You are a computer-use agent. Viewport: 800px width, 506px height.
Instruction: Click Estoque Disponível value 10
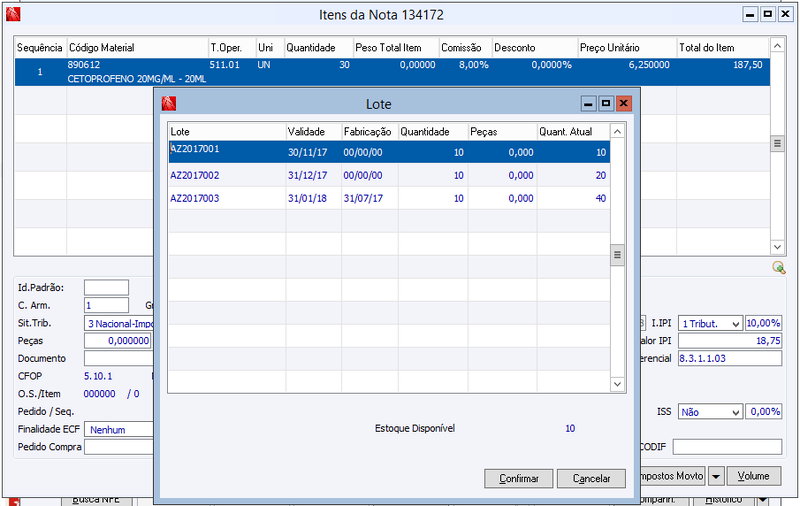[x=570, y=428]
